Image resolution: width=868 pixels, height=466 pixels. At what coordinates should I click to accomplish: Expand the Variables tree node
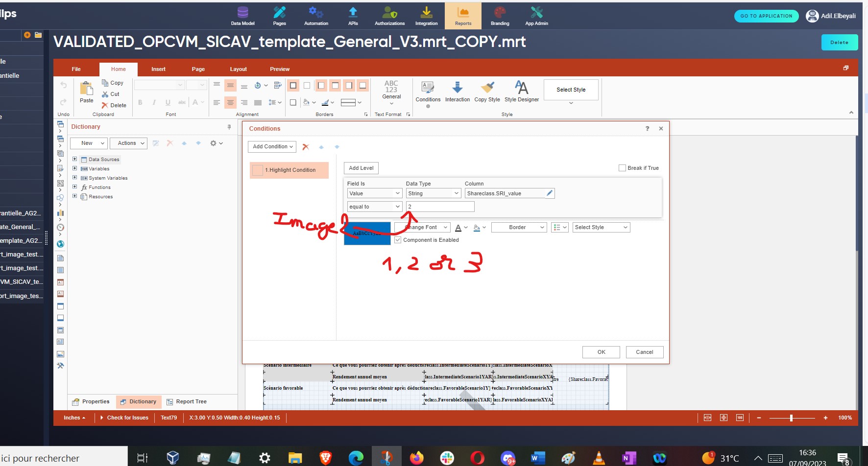click(x=74, y=168)
